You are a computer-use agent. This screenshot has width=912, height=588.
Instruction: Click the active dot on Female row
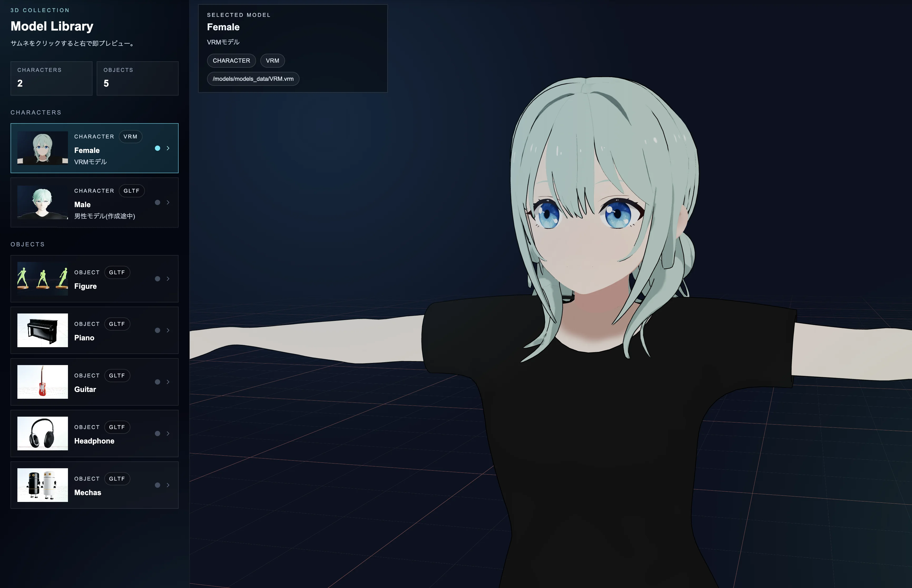[158, 148]
